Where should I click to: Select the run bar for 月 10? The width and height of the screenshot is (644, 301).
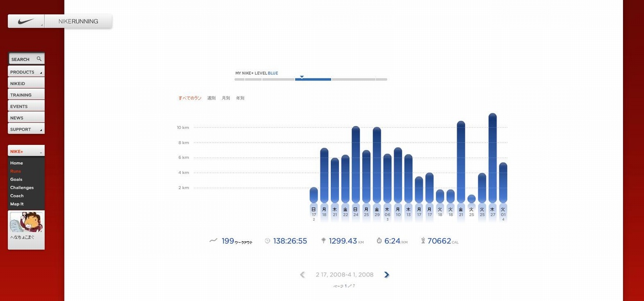pyautogui.click(x=398, y=175)
